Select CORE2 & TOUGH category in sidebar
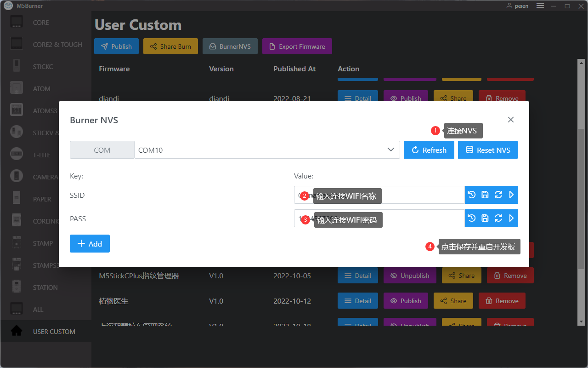 coord(46,45)
